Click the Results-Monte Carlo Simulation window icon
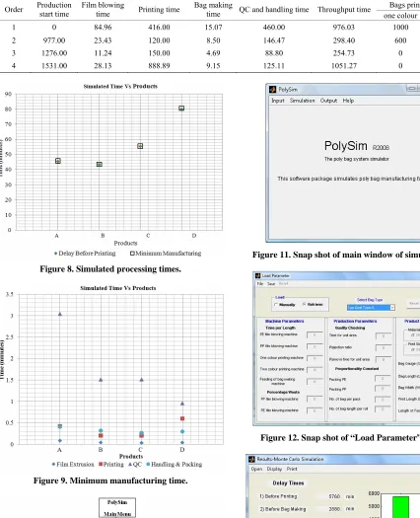The image size is (420, 518). 252,459
